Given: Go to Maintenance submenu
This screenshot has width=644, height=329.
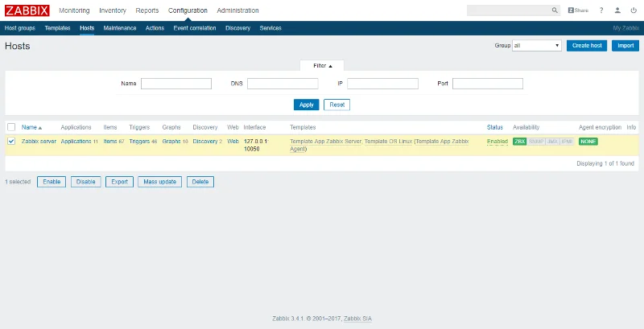Looking at the screenshot, I should click(120, 28).
